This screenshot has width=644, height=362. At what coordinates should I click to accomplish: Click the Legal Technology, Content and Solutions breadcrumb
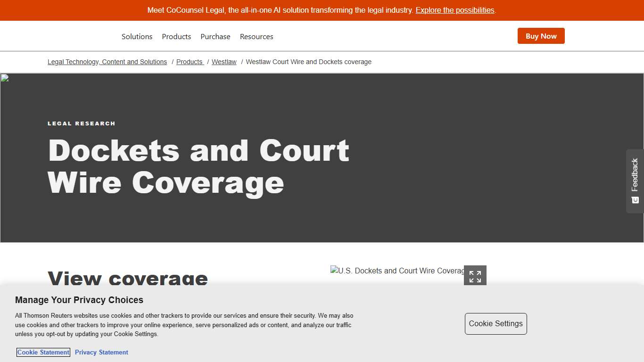click(x=107, y=62)
